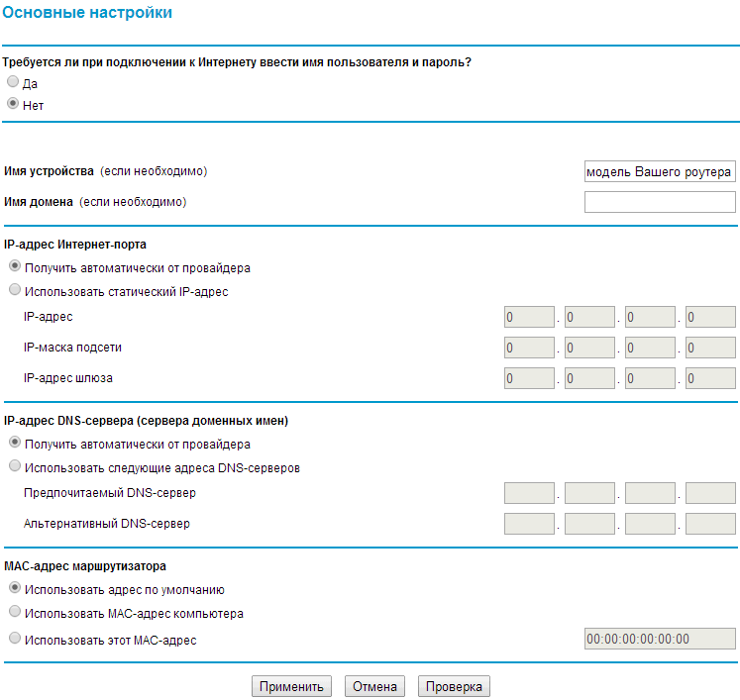This screenshot has width=740, height=700.
Task: Click third octet of Альтернативный DNS-сервер
Action: [650, 524]
